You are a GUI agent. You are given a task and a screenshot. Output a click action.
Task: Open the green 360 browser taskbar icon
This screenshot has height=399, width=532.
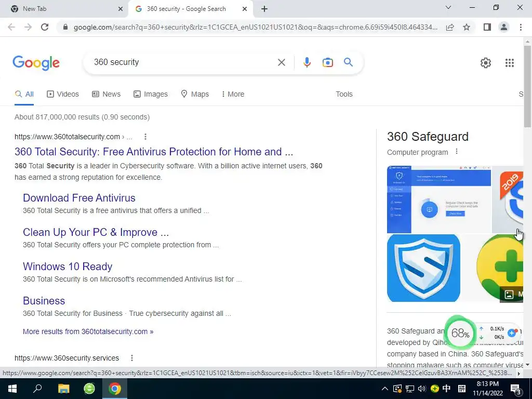(x=89, y=389)
